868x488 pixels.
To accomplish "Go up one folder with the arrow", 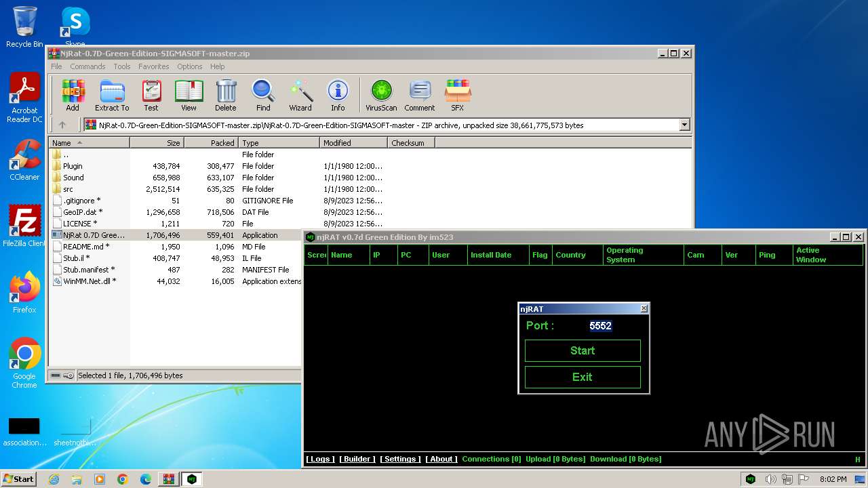I will pos(62,125).
